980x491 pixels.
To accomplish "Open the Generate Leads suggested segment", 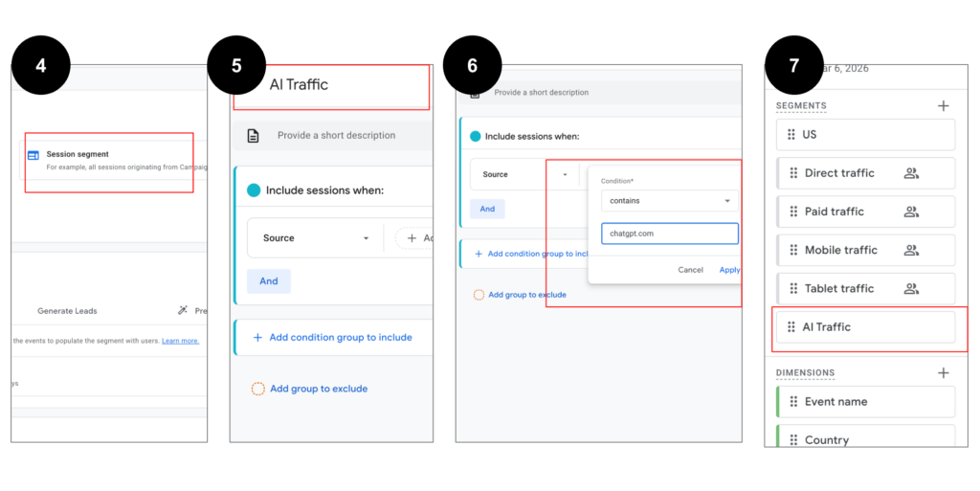I will coord(67,310).
